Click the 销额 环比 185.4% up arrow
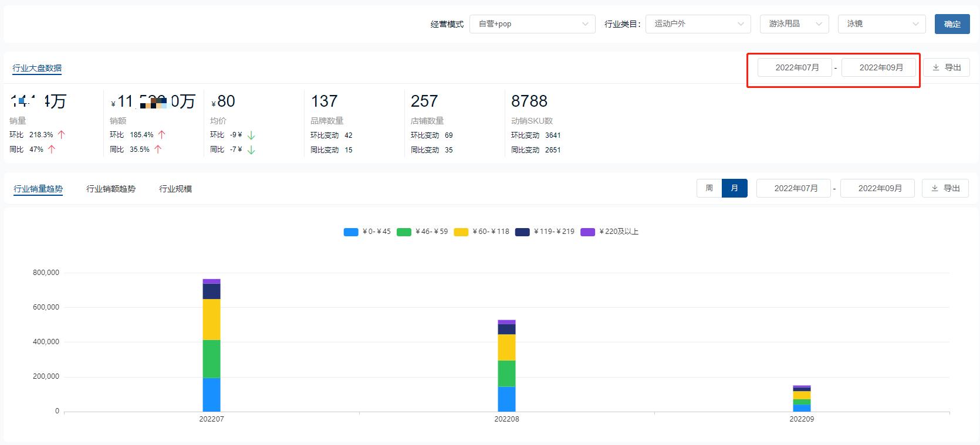 pyautogui.click(x=162, y=134)
